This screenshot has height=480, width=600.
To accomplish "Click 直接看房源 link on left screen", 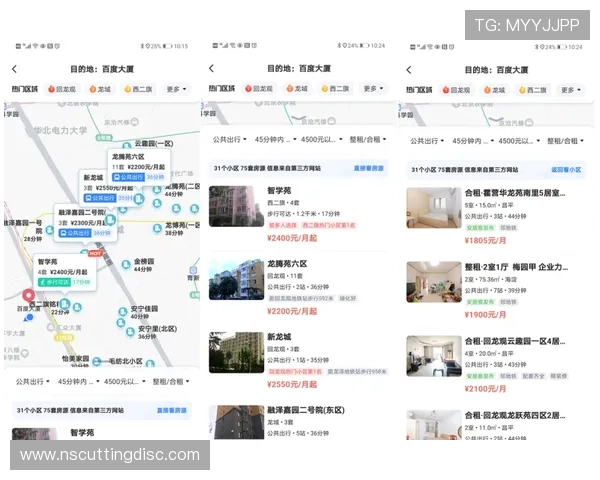I will pyautogui.click(x=172, y=410).
